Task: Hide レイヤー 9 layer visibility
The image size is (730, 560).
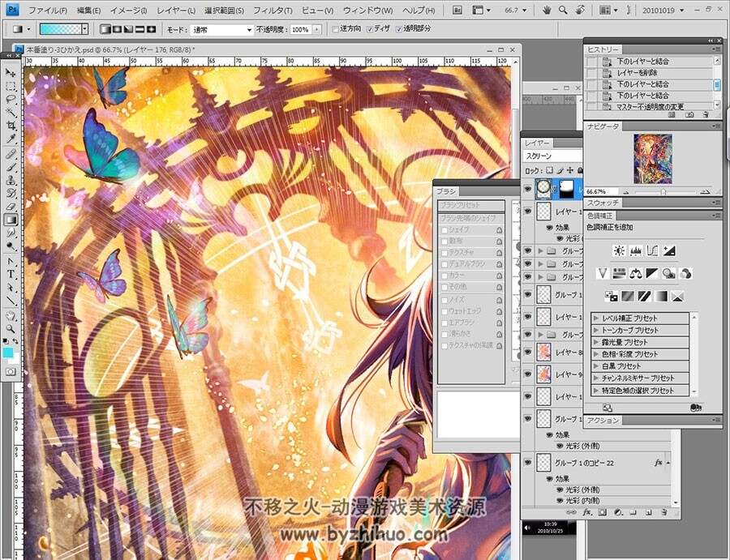Action: pos(527,374)
